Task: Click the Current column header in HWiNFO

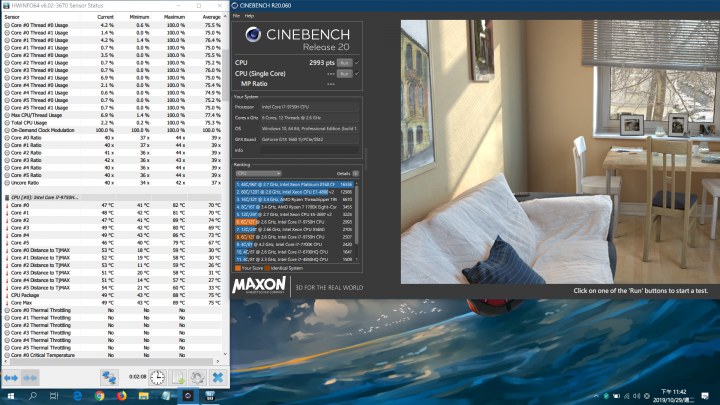Action: tap(106, 17)
